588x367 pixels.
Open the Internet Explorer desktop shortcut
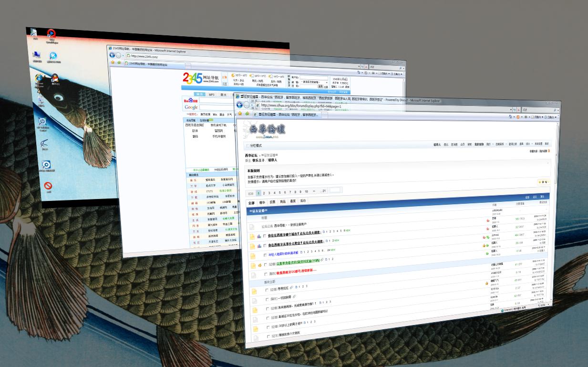40,78
